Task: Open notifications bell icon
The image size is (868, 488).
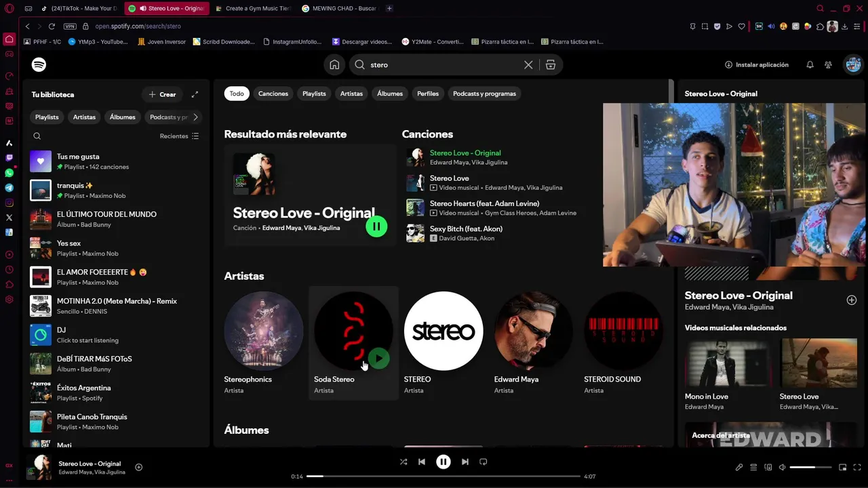Action: (810, 64)
